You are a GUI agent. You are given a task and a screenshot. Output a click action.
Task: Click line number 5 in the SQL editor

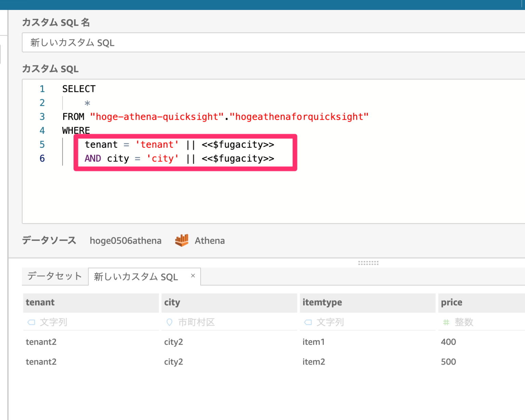point(42,144)
